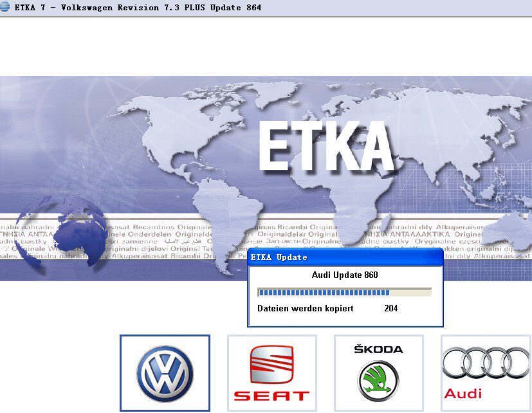Click the ETKA 7 Volkswagen window title

coord(138,8)
